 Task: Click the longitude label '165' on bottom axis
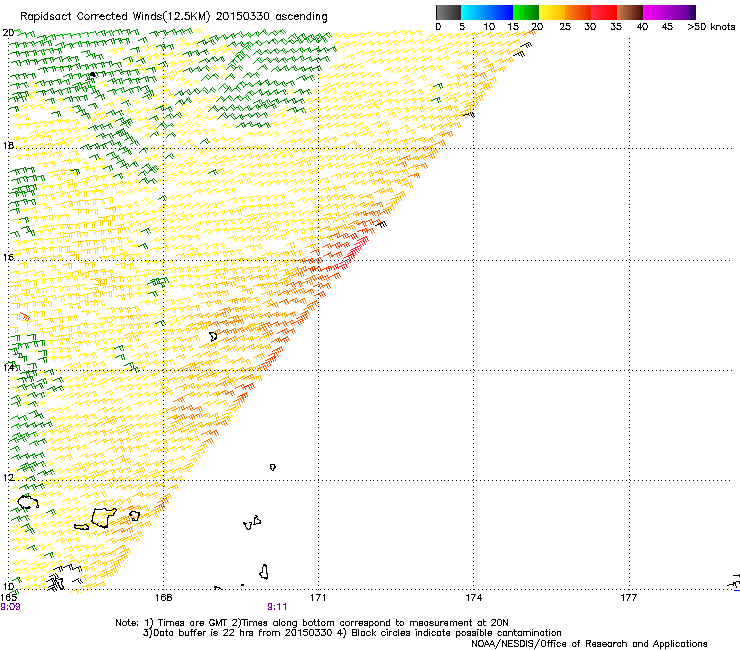tap(8, 598)
